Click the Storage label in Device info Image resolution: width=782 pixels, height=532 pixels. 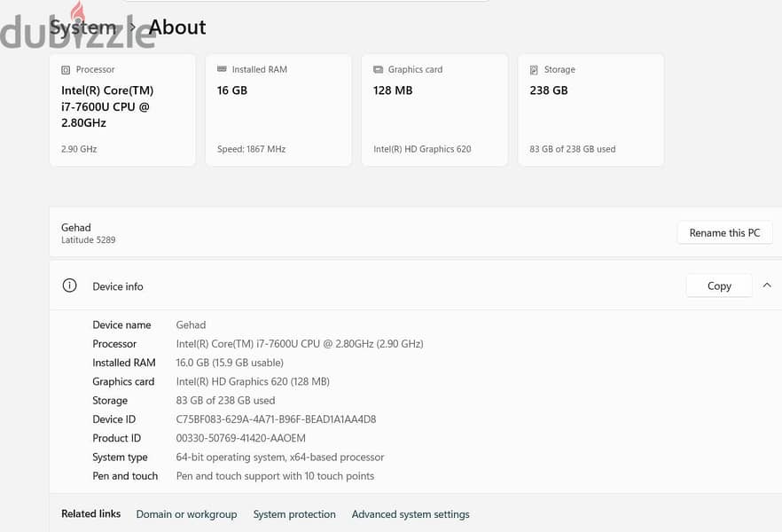point(110,401)
